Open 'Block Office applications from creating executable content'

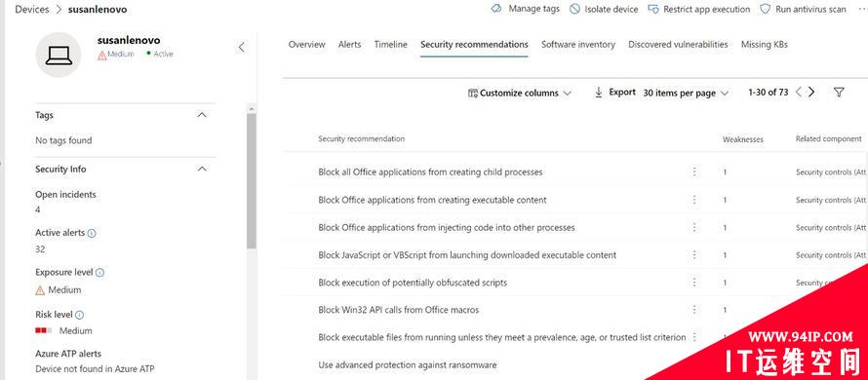click(x=432, y=200)
